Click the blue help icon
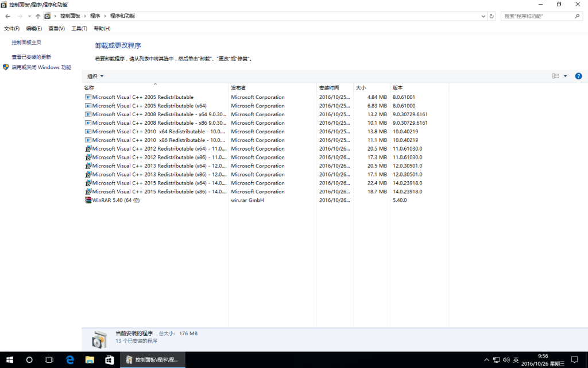This screenshot has width=588, height=368. [578, 76]
